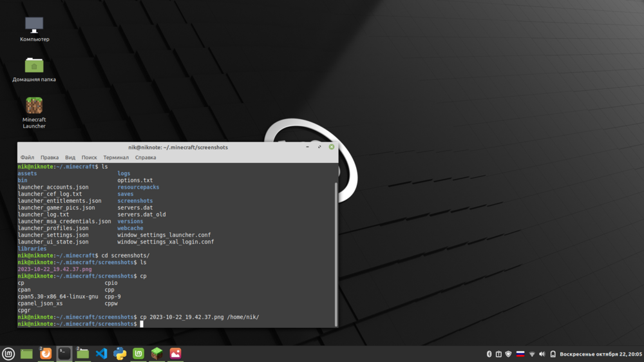
Task: Open the Python icon in taskbar
Action: [120, 354]
